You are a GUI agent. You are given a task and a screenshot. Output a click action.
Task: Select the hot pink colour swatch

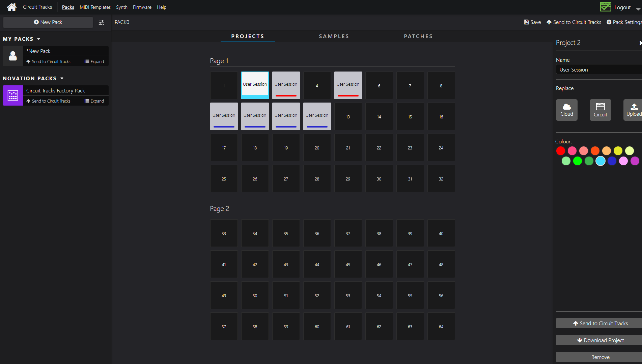point(572,151)
